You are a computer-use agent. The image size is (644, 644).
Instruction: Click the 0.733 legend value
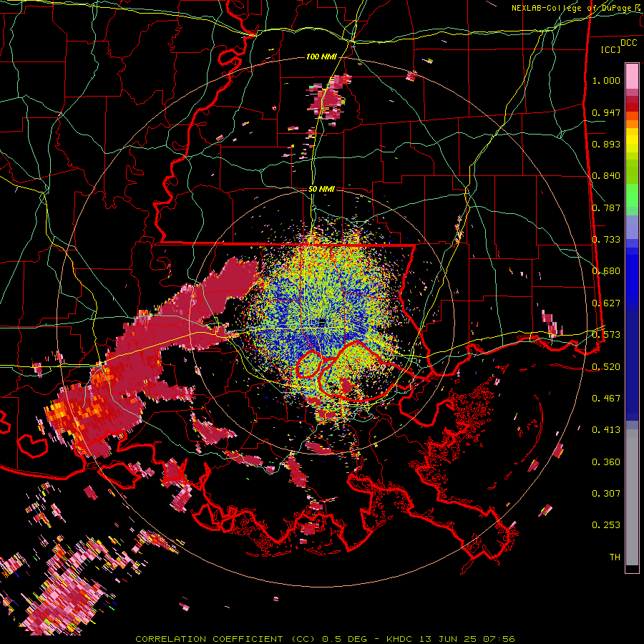point(606,240)
